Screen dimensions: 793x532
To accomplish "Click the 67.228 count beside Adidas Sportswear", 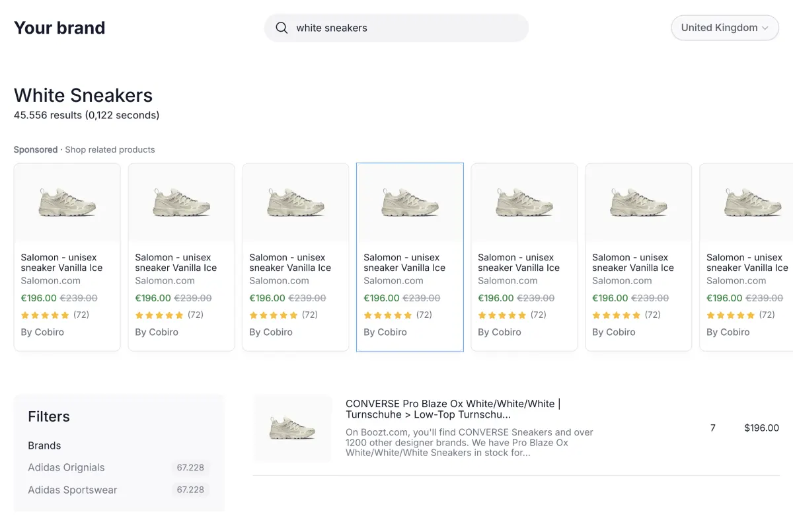I will [190, 490].
